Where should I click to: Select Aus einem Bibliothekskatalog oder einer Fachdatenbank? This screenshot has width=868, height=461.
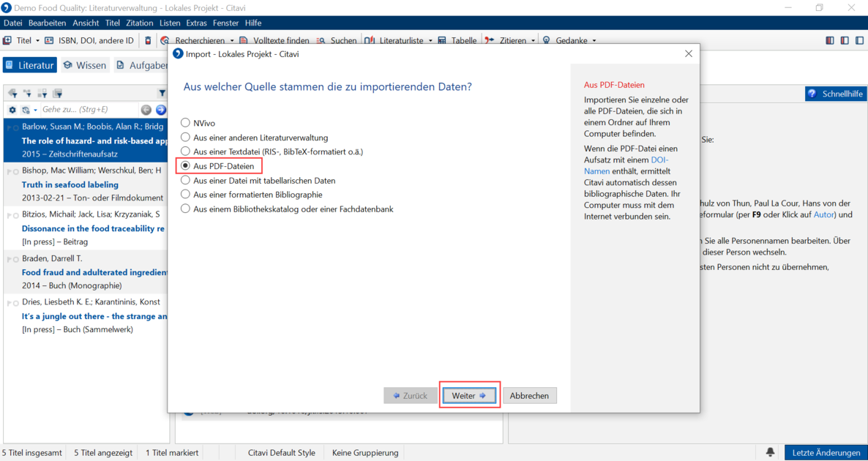click(x=185, y=209)
